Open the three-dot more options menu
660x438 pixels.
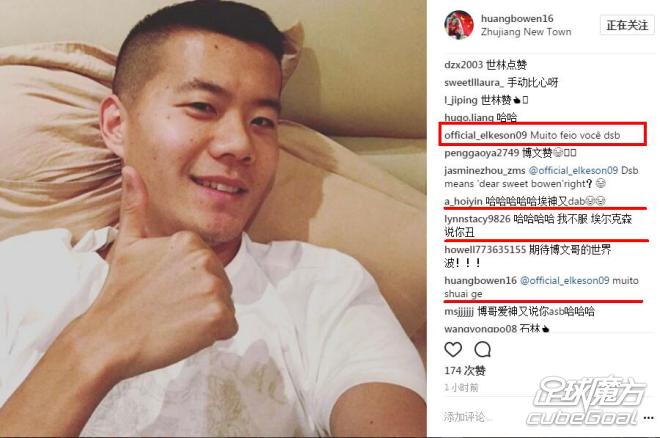coord(649,418)
